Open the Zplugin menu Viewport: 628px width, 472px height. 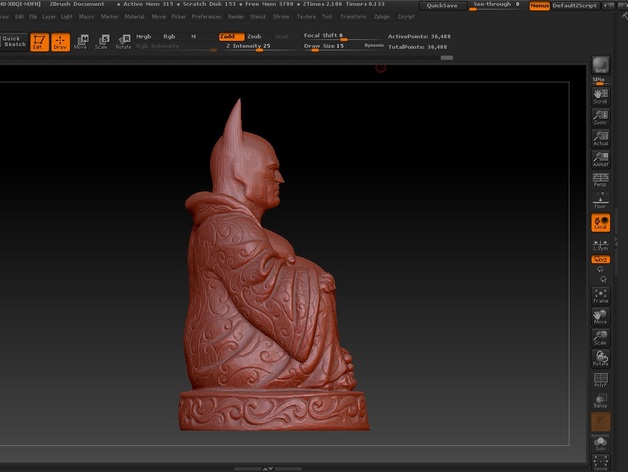tap(382, 17)
